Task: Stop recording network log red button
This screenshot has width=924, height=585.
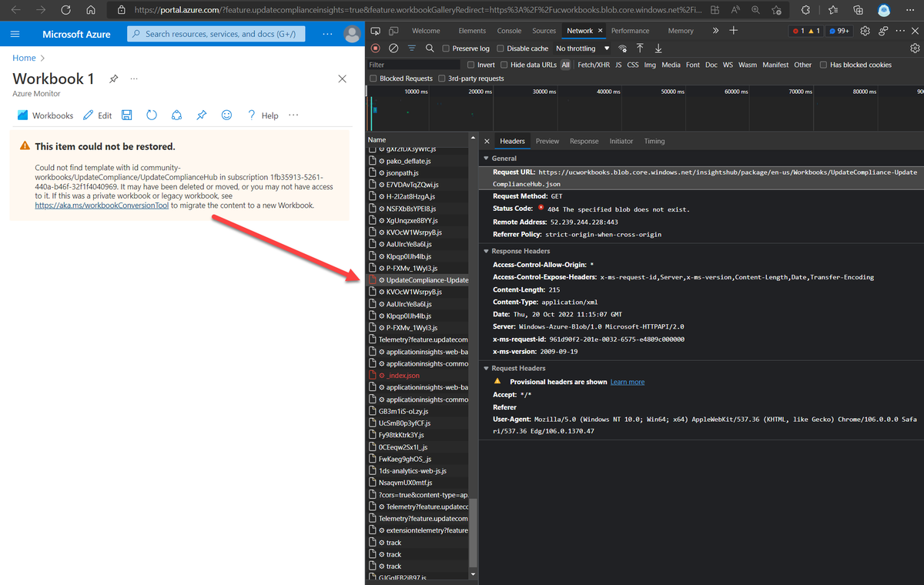Action: (x=376, y=48)
